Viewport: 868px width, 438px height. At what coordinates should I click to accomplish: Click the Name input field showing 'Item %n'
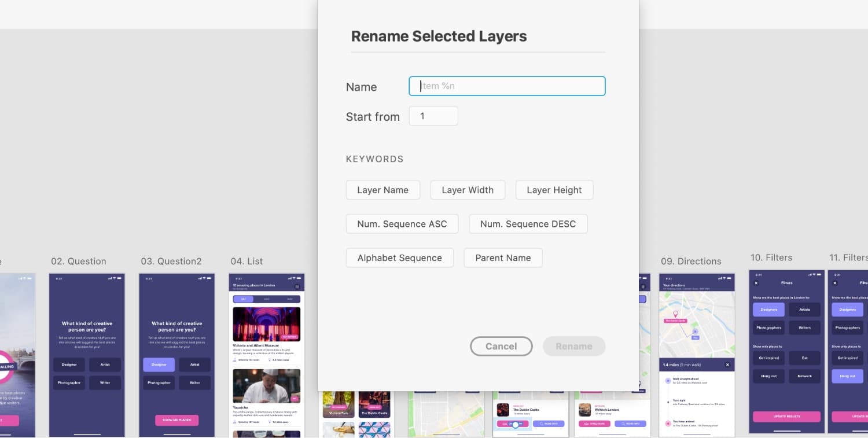506,86
